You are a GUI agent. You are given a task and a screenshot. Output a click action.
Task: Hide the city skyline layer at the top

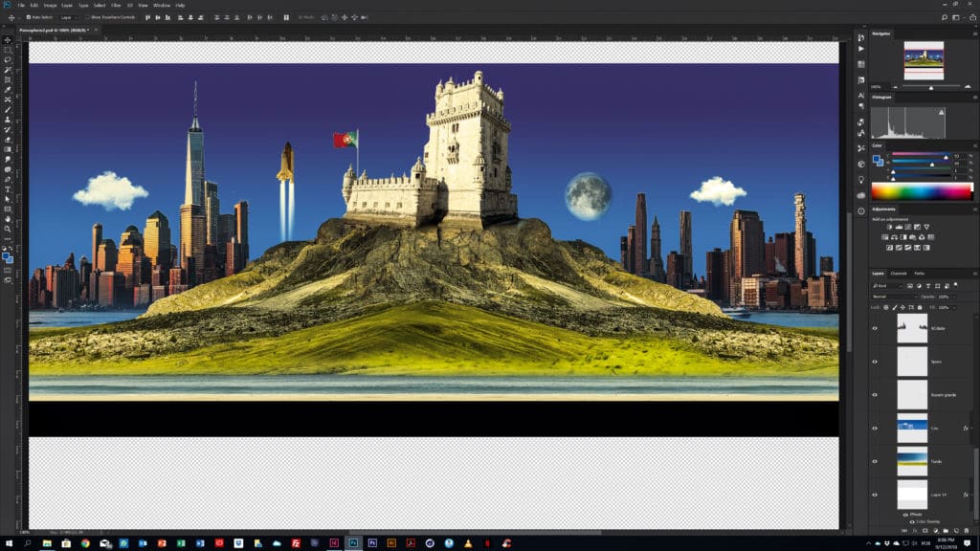click(x=875, y=329)
